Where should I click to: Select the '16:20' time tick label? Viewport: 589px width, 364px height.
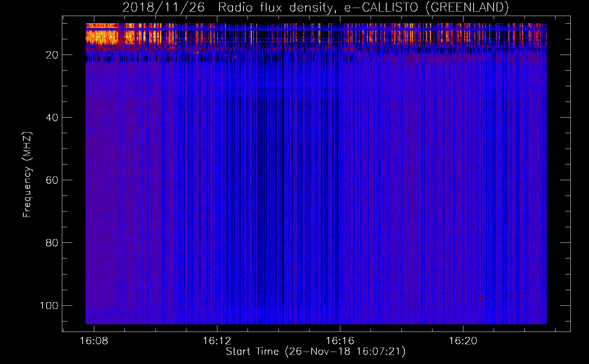click(x=463, y=341)
